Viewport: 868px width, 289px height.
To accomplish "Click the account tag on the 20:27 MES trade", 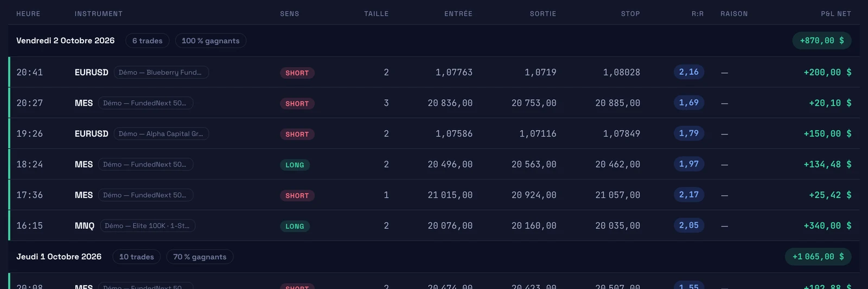I will [x=145, y=103].
